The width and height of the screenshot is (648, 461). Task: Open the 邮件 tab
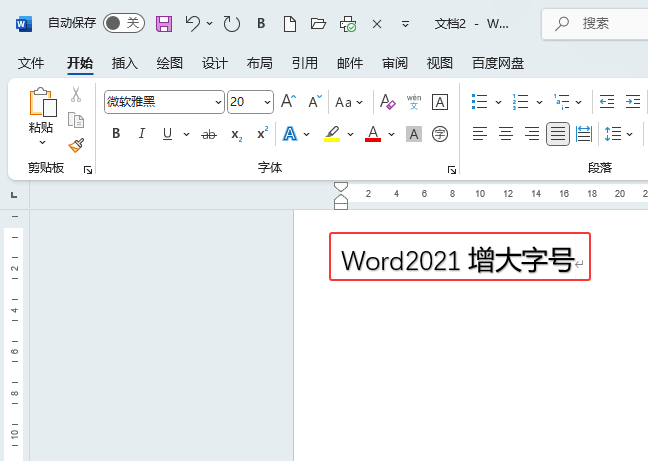(x=350, y=63)
